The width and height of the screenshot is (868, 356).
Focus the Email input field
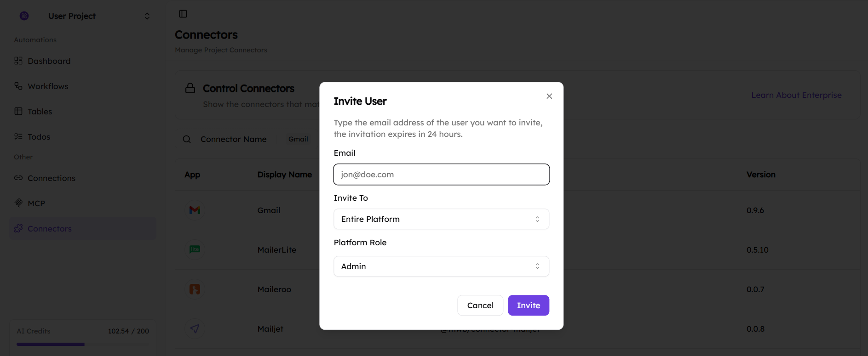tap(441, 175)
